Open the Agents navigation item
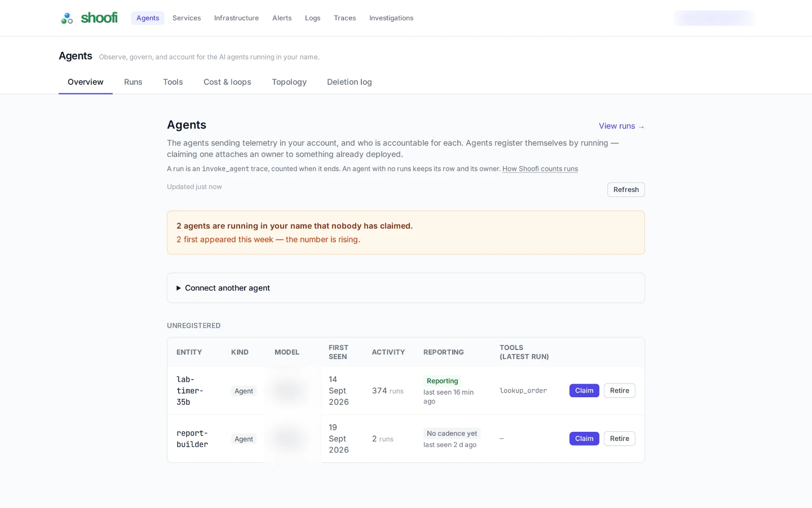This screenshot has height=508, width=812. coord(148,18)
